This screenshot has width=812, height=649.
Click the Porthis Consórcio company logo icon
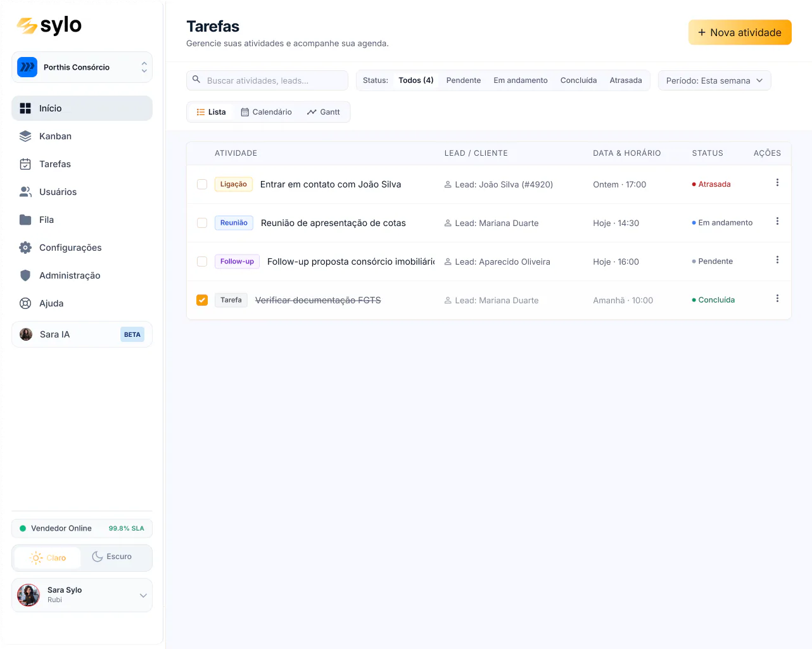pos(27,67)
